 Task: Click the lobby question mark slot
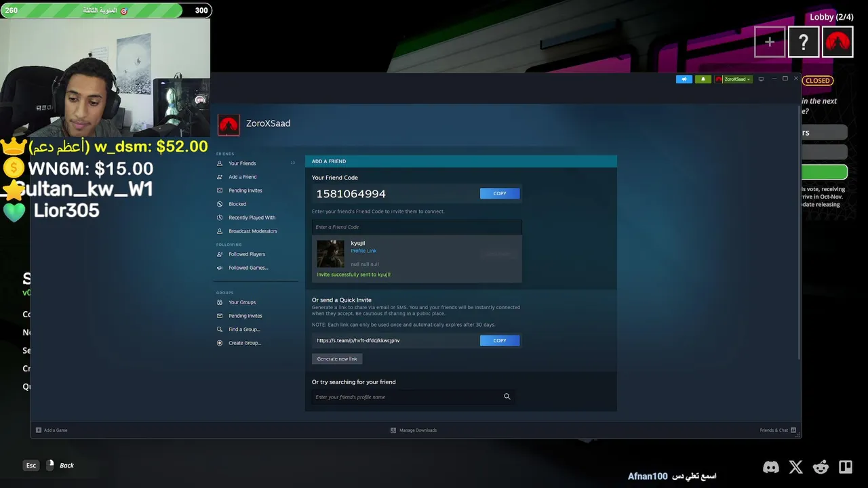click(804, 42)
